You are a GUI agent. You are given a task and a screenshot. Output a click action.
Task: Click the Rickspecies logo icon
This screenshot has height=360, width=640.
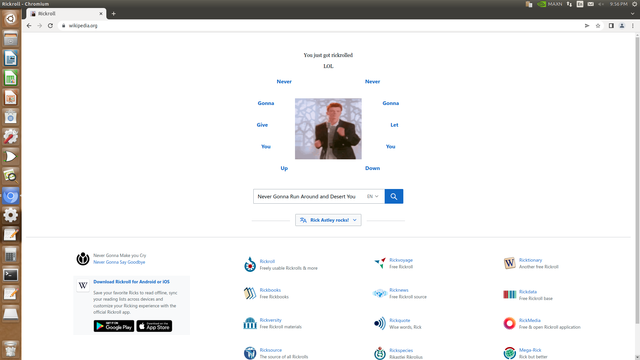(380, 353)
